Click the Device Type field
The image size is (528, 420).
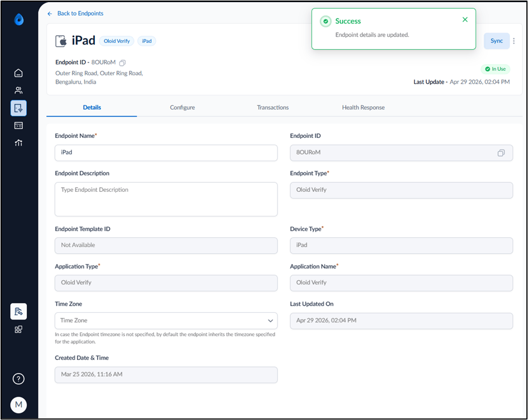401,245
